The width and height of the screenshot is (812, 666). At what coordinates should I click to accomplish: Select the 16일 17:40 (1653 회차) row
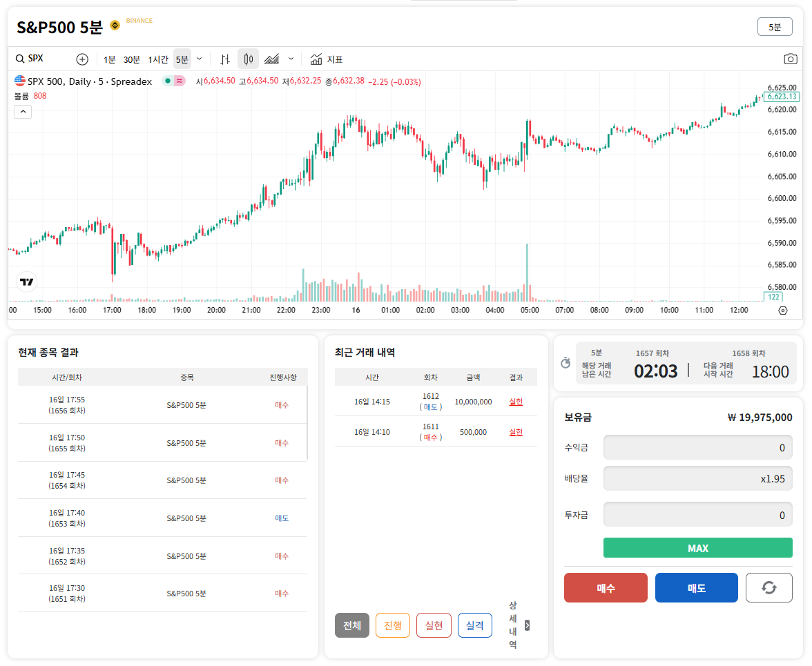click(x=162, y=518)
